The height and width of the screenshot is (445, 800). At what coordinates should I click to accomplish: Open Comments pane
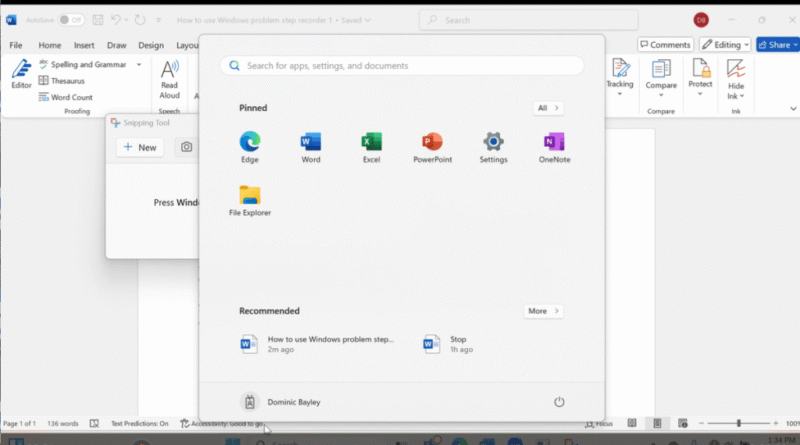pyautogui.click(x=665, y=45)
